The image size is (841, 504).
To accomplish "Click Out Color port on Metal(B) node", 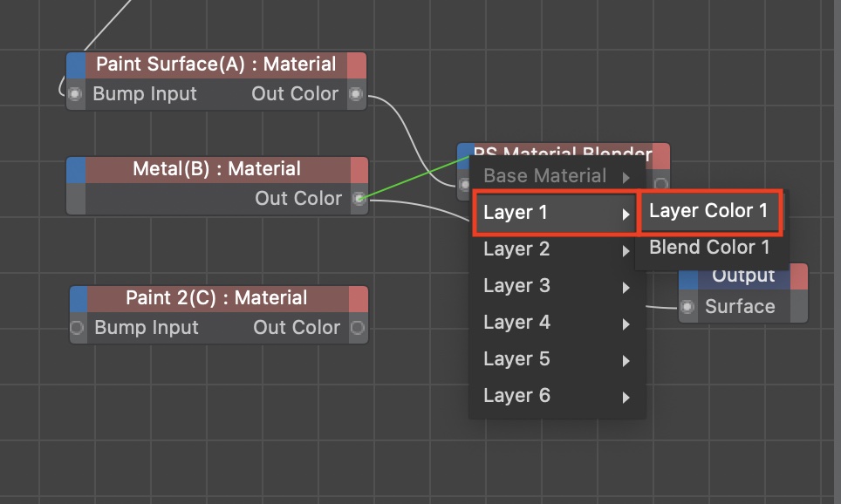I will click(x=358, y=199).
